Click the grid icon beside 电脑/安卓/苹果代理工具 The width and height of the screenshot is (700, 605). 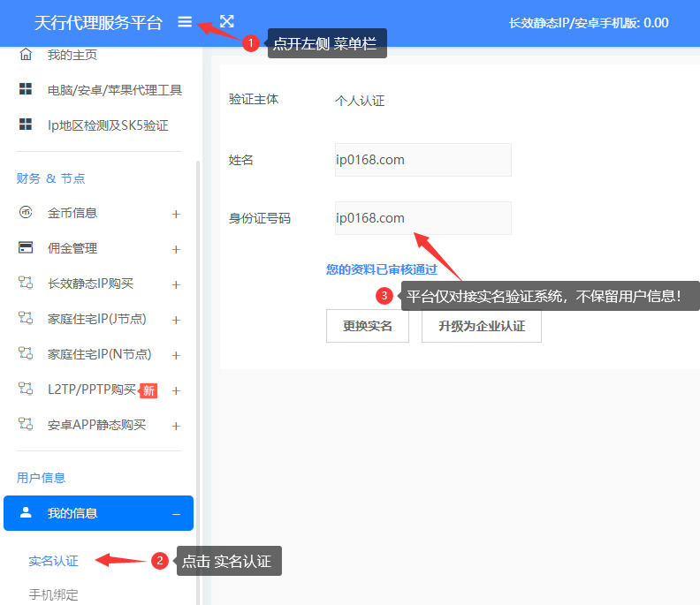point(26,89)
